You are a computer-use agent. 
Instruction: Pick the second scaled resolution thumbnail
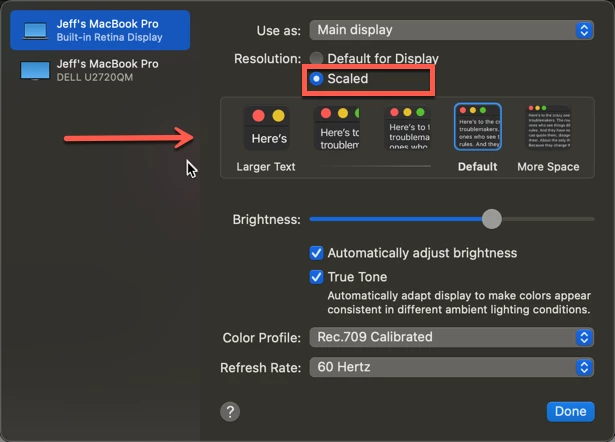click(337, 127)
